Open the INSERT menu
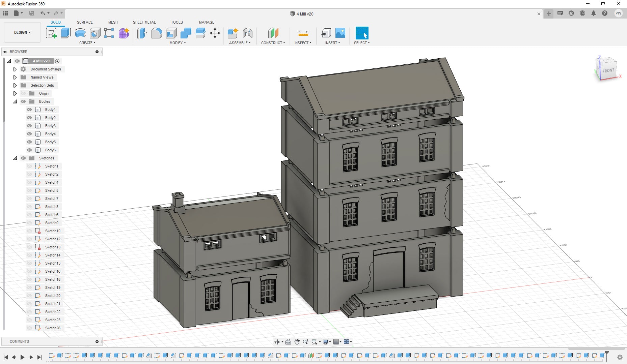 pyautogui.click(x=333, y=43)
